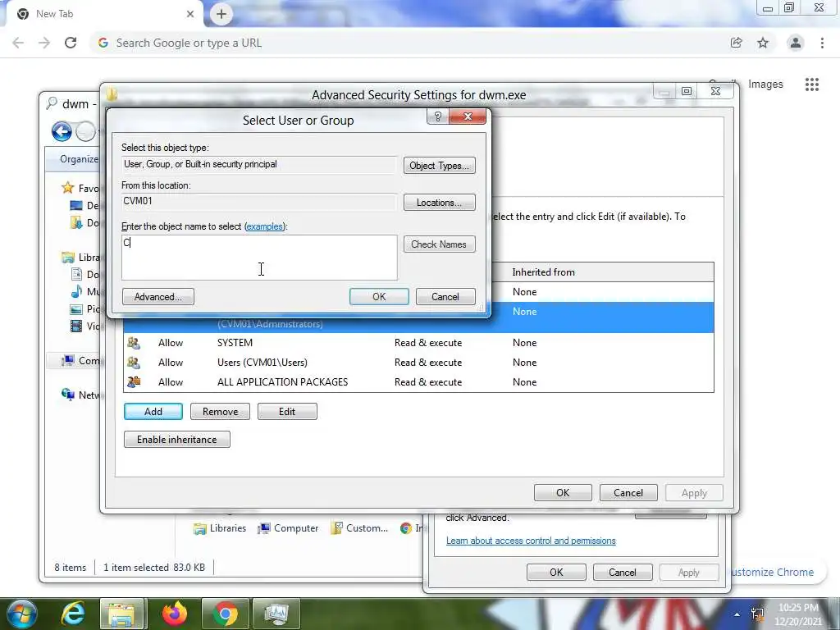This screenshot has height=630, width=840.
Task: Click Cancel in Advanced Security Settings
Action: click(628, 493)
